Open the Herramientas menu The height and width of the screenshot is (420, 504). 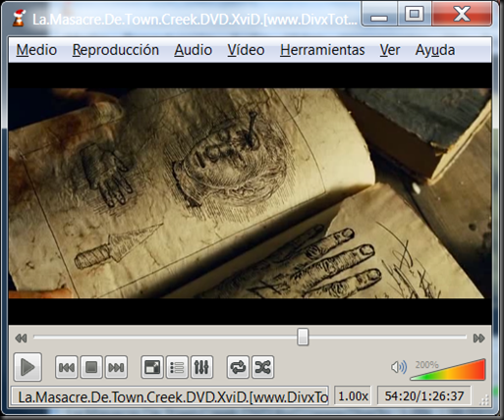click(x=322, y=50)
